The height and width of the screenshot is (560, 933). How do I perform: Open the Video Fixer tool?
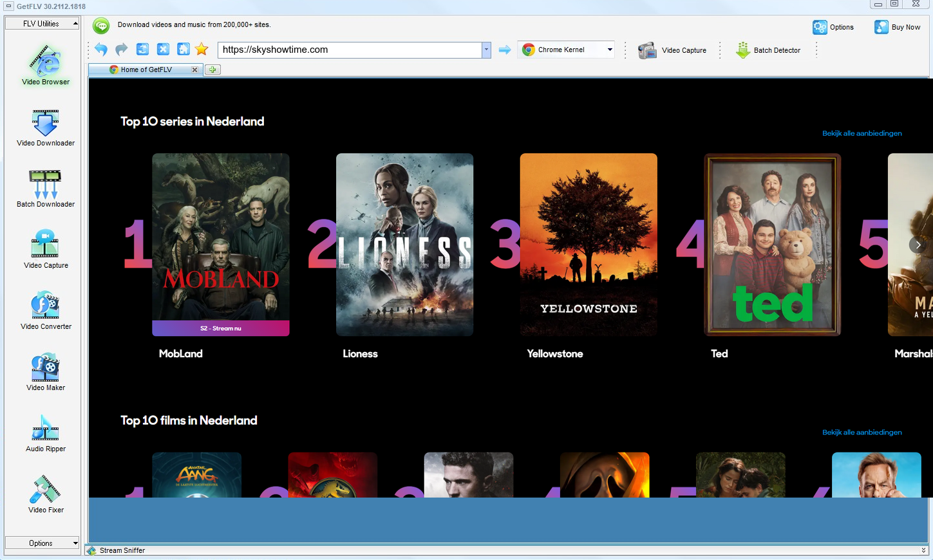pos(46,494)
